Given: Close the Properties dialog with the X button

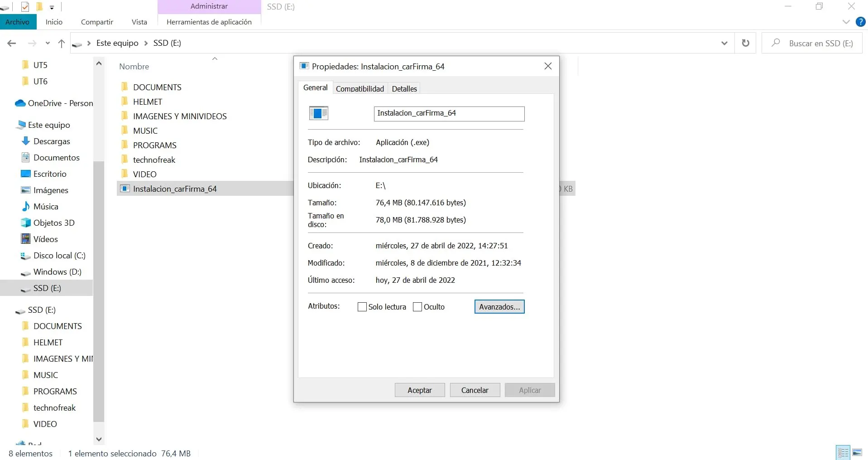Looking at the screenshot, I should (548, 66).
